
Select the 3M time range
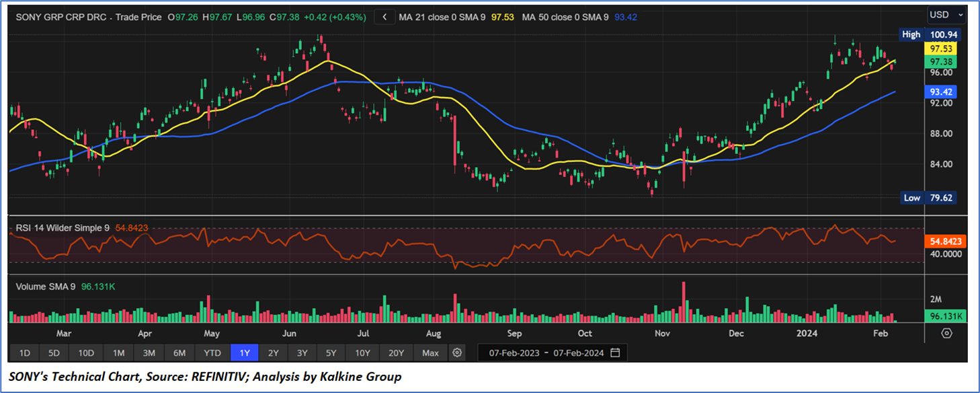pos(149,353)
